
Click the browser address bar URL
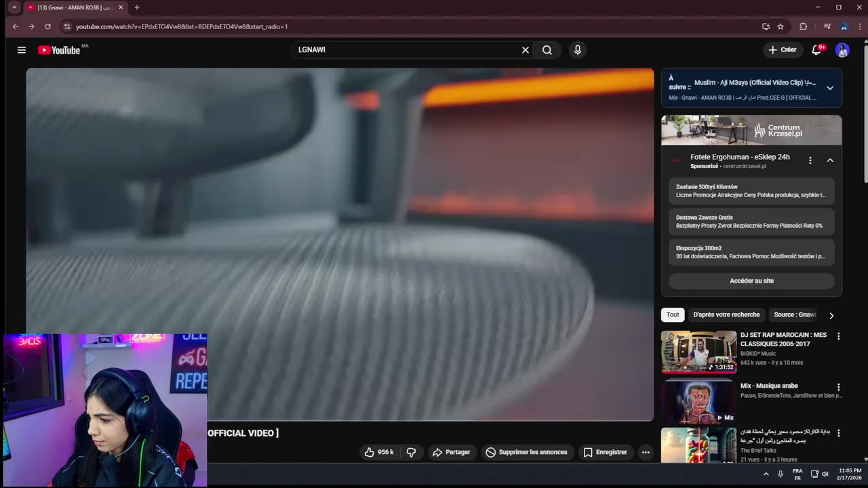pos(182,26)
